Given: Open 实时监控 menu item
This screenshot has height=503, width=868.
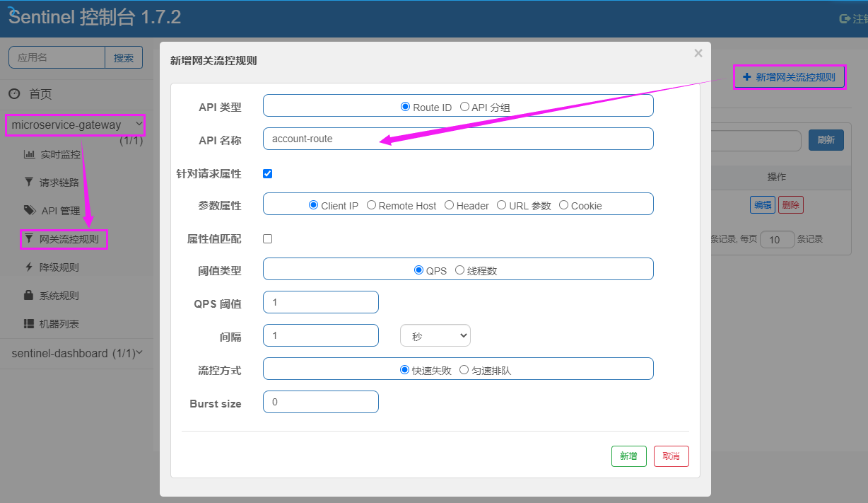Looking at the screenshot, I should (60, 154).
